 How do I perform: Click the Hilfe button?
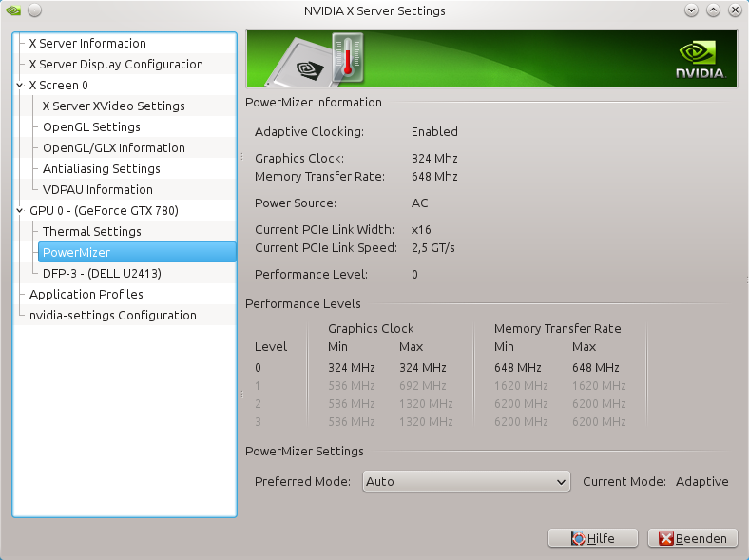pos(593,538)
